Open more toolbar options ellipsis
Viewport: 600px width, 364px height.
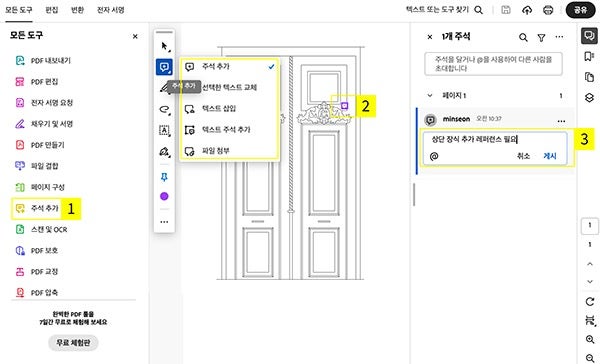pyautogui.click(x=164, y=222)
